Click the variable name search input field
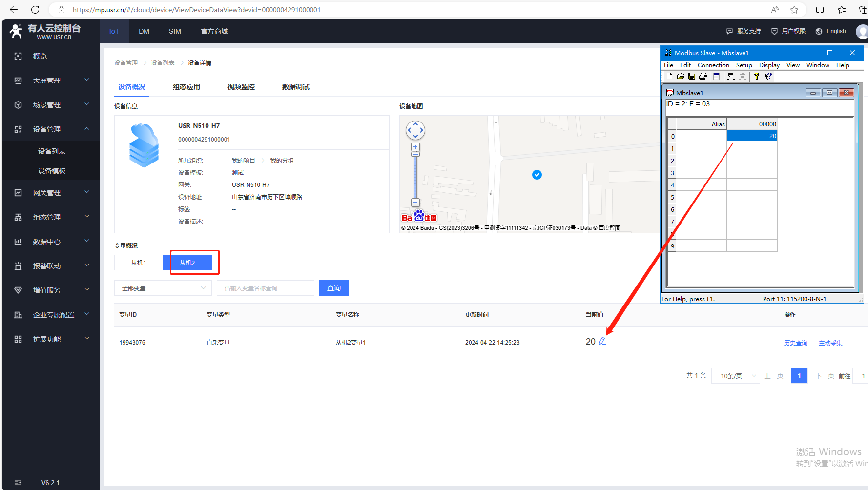This screenshot has width=868, height=490. (x=266, y=288)
